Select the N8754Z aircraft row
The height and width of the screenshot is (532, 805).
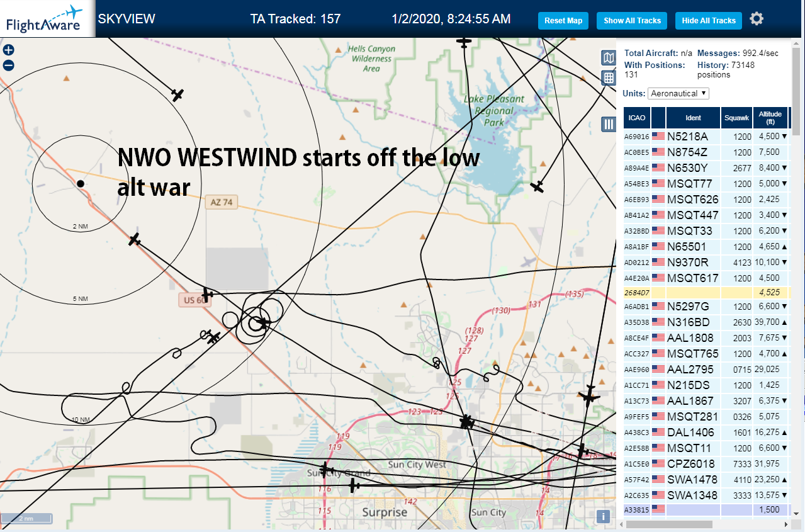(x=707, y=152)
